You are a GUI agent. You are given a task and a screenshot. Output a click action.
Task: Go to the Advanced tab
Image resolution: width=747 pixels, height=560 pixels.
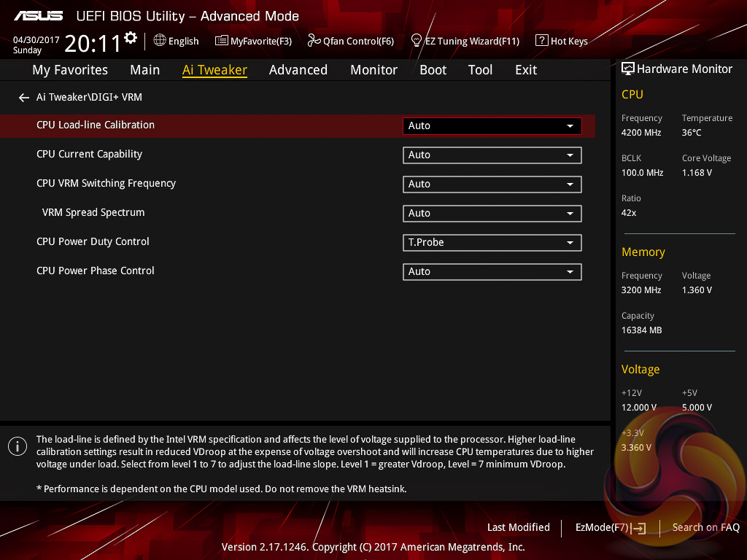pos(298,70)
